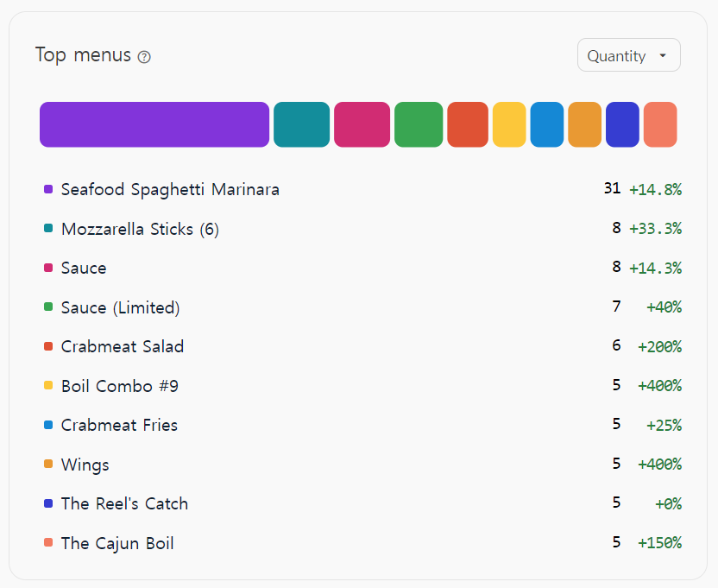Select the dark blue Reel's Catch bar segment
This screenshot has width=718, height=588.
tap(622, 124)
